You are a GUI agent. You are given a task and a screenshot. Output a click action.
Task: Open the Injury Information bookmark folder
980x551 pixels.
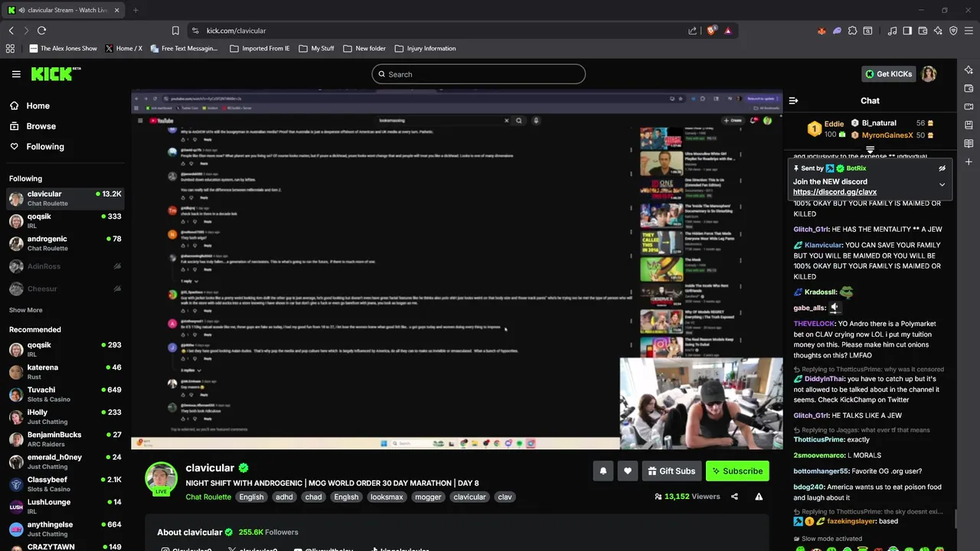pos(425,48)
